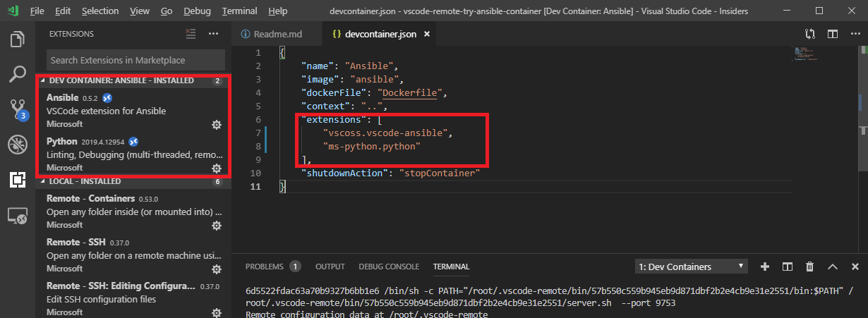
Task: Select the Ansible extension entry
Action: [134, 111]
